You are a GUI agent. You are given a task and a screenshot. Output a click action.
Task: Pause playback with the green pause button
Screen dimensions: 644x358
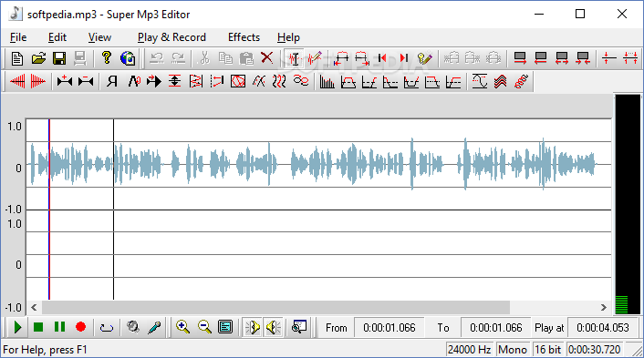point(59,327)
